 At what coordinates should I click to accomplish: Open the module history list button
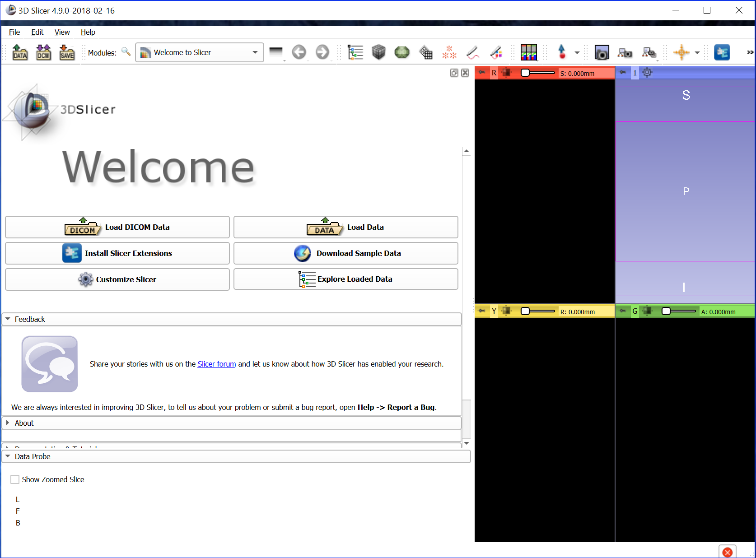[276, 52]
